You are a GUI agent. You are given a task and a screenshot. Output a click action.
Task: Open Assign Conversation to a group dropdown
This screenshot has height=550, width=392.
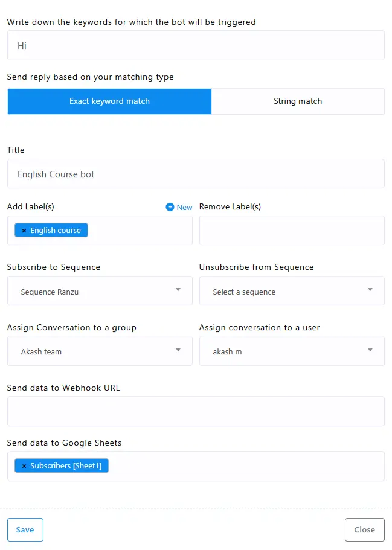tap(100, 351)
